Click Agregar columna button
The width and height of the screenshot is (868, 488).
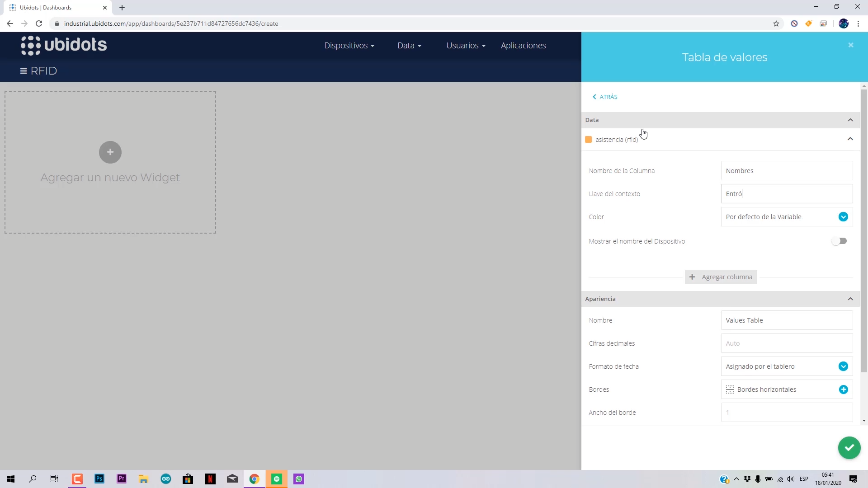[x=721, y=277]
